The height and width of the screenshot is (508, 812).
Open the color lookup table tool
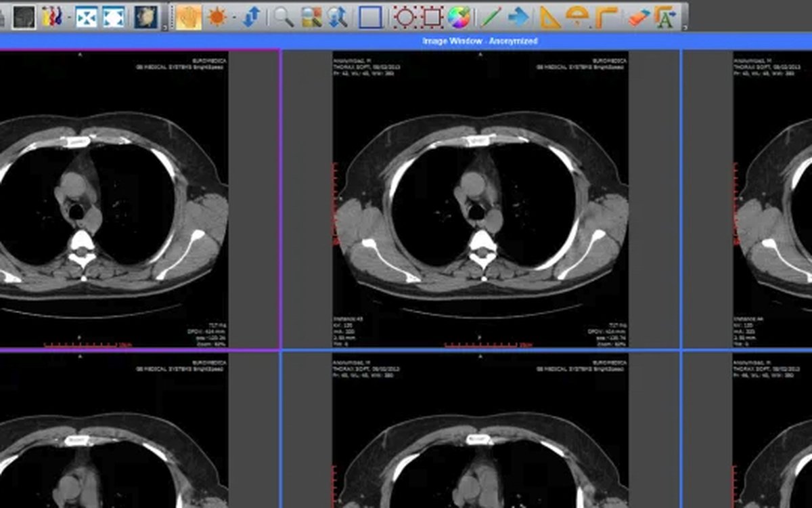tap(52, 16)
